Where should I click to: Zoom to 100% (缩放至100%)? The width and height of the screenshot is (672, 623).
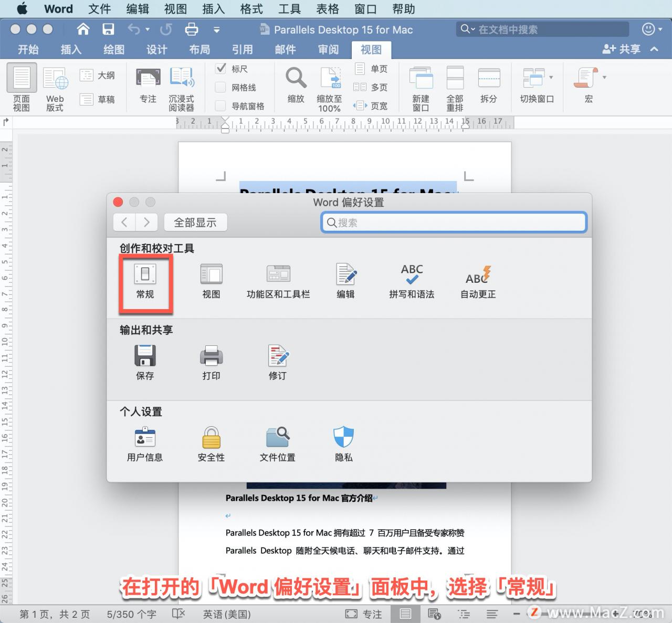(330, 89)
